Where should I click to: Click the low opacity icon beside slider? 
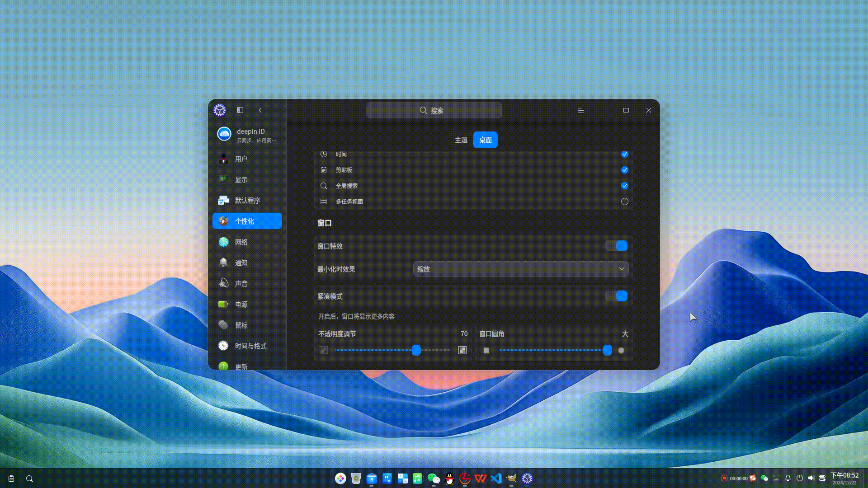click(324, 350)
